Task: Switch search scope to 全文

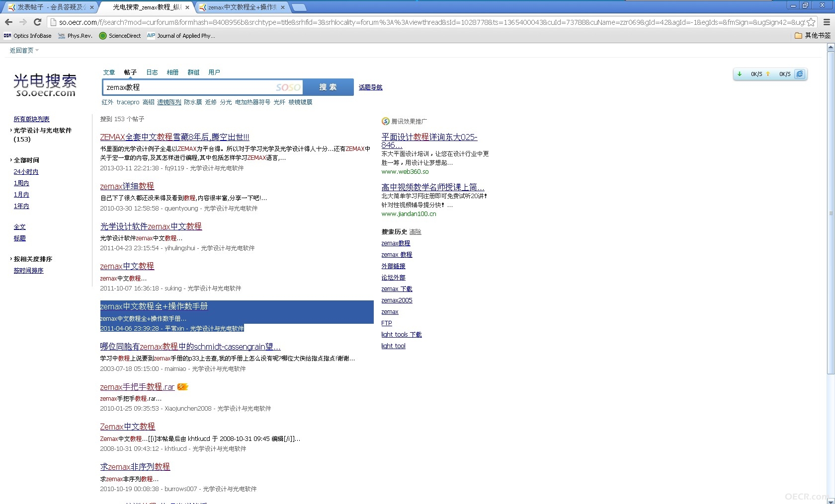Action: [19, 227]
